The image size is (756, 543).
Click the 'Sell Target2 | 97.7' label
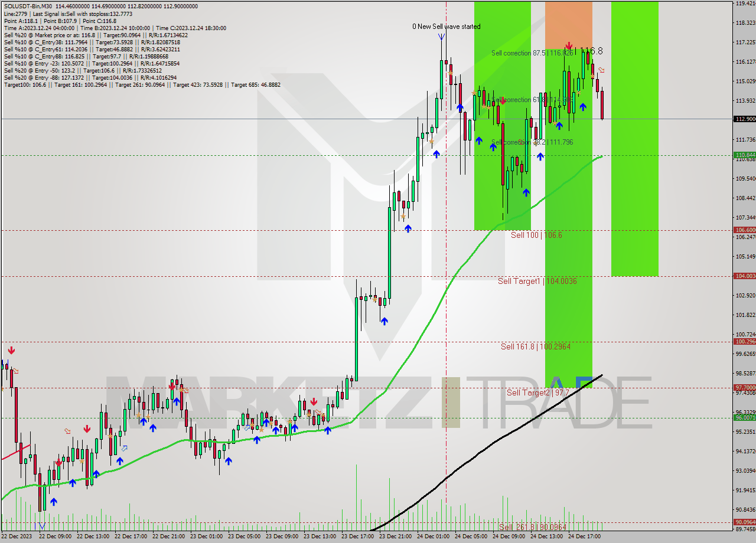(x=537, y=392)
